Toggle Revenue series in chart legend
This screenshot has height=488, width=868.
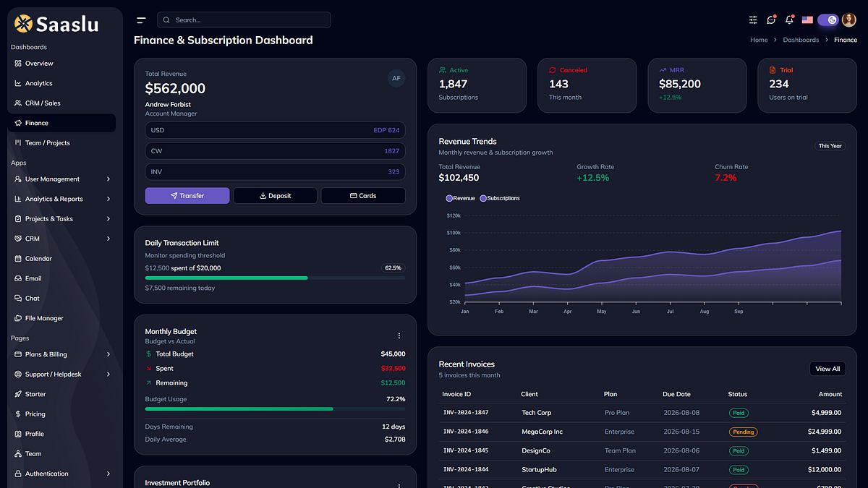(x=461, y=198)
